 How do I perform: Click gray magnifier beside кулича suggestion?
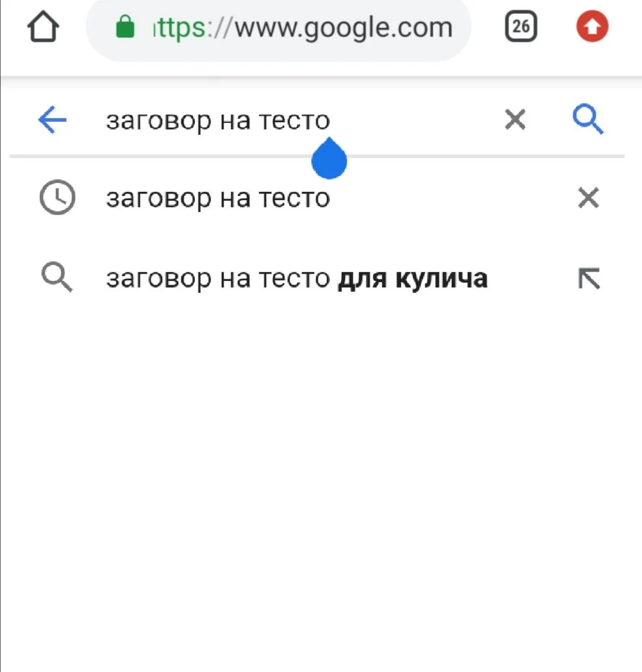(x=57, y=277)
